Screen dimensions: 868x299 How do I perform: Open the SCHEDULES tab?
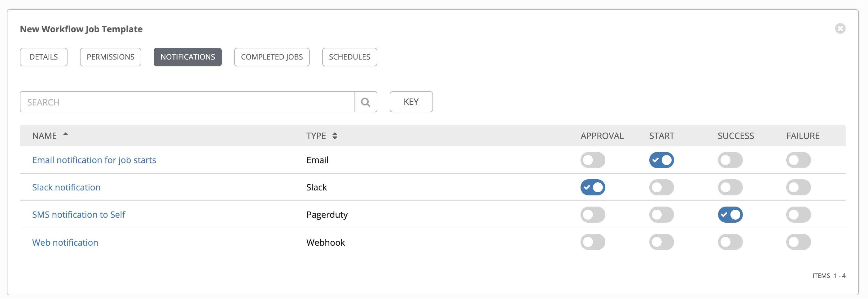[x=349, y=57]
